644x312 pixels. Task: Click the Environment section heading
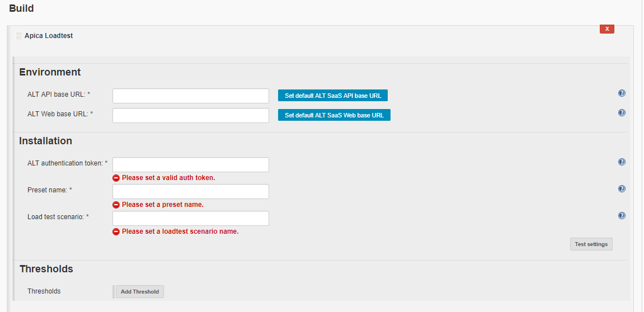click(x=50, y=72)
